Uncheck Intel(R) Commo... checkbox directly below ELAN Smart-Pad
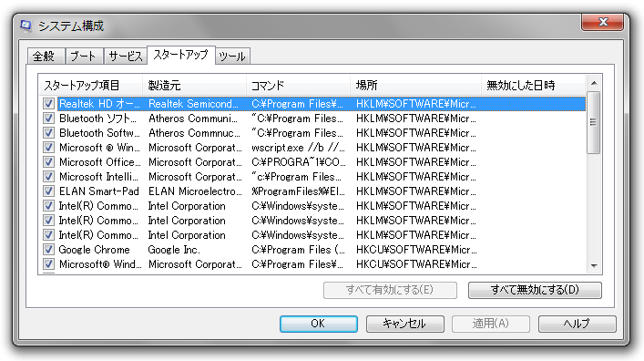The width and height of the screenshot is (644, 361). point(48,206)
